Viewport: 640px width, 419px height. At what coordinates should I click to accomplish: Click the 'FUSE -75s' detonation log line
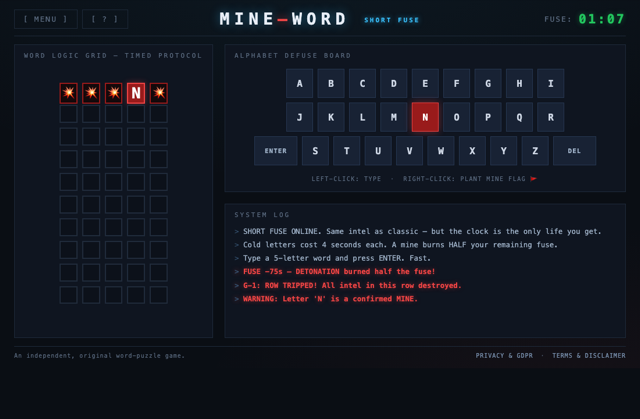(x=339, y=272)
